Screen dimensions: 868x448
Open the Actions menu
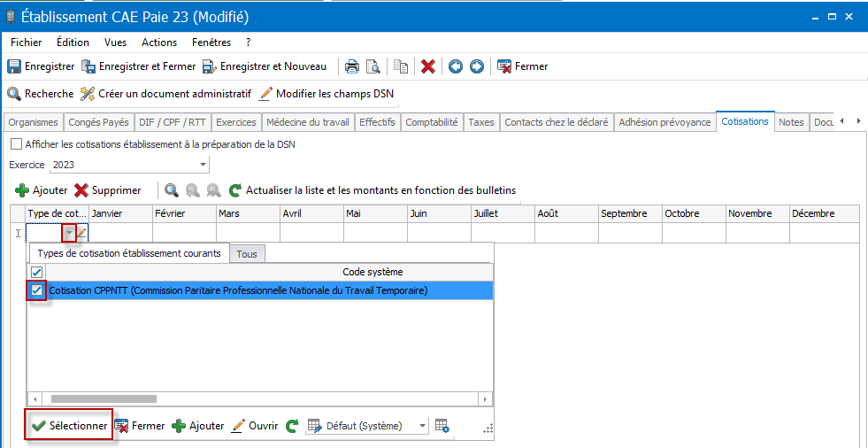pos(159,42)
